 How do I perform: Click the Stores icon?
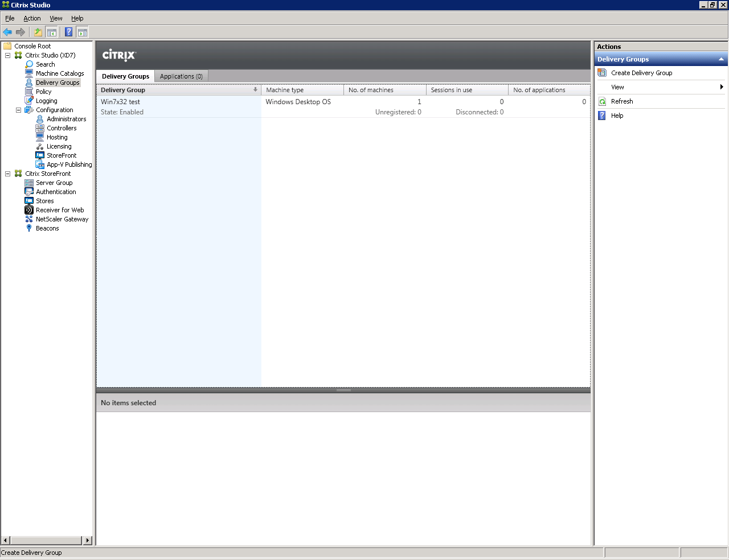click(x=29, y=201)
